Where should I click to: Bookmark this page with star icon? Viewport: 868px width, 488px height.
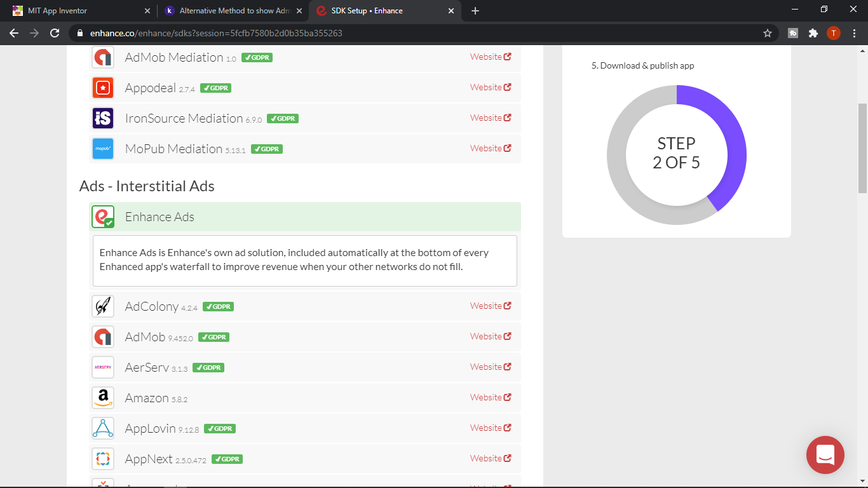pyautogui.click(x=768, y=33)
